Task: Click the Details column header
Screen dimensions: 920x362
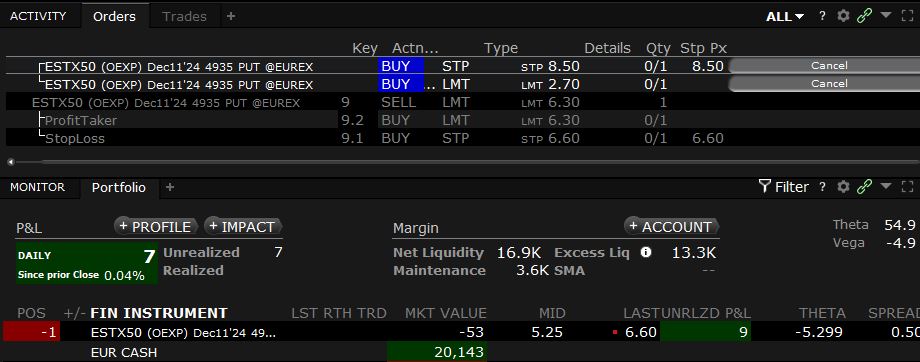Action: click(x=607, y=48)
